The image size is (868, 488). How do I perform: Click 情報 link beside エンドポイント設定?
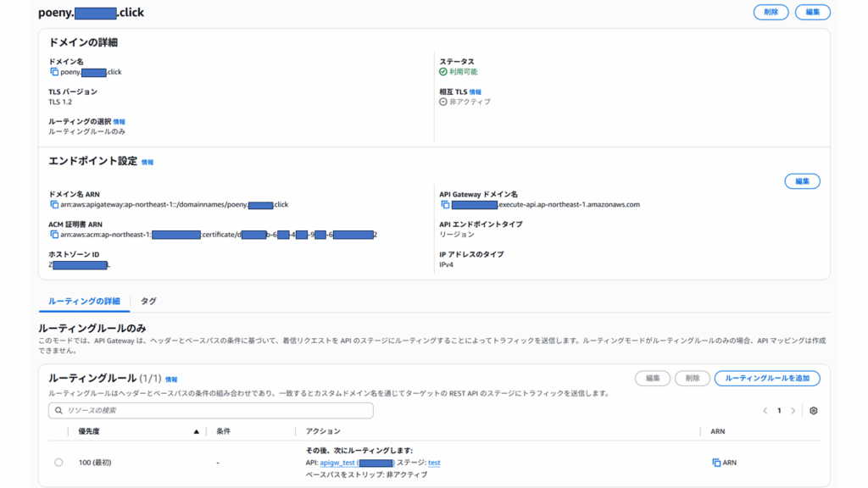pos(147,162)
